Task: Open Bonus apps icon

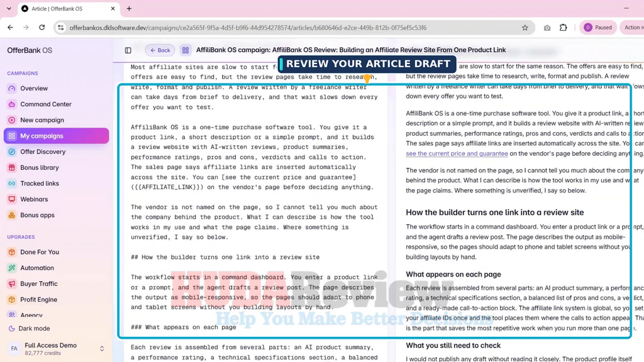Action: click(11, 215)
